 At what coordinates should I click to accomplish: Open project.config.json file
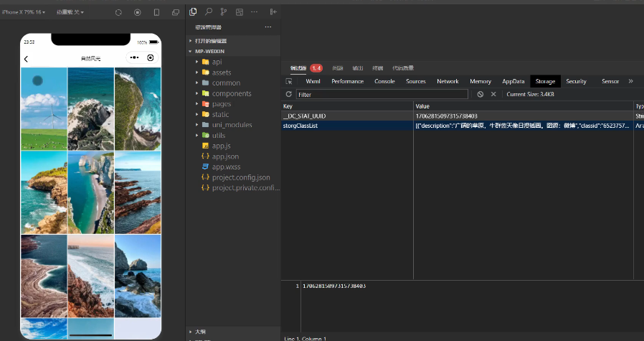click(241, 177)
